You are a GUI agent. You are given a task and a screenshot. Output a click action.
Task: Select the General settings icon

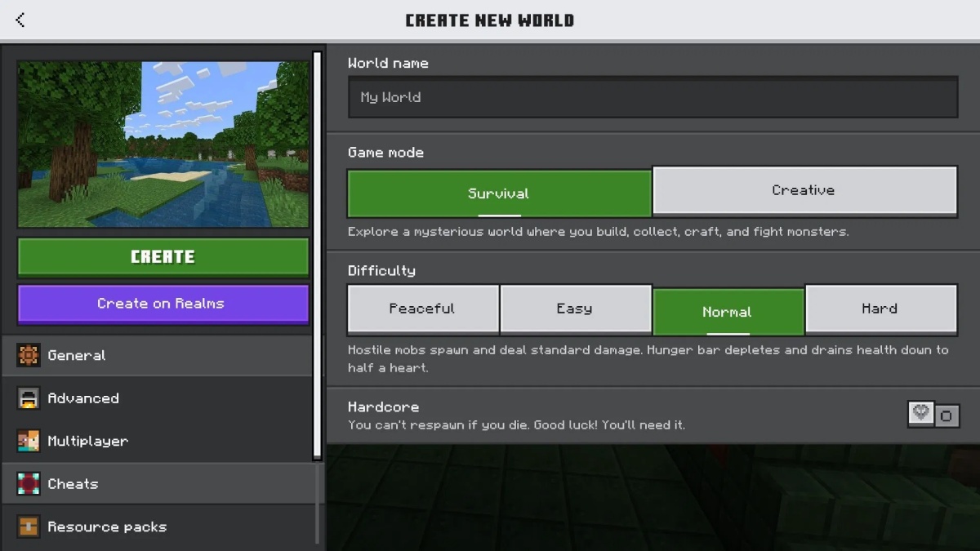click(x=29, y=355)
